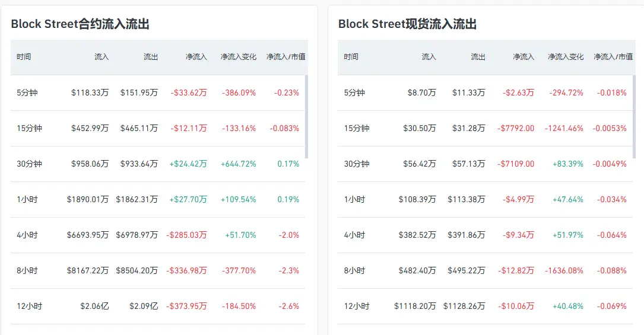Click the spot net inflow -$2.63万
This screenshot has width=644, height=335.
click(x=518, y=92)
